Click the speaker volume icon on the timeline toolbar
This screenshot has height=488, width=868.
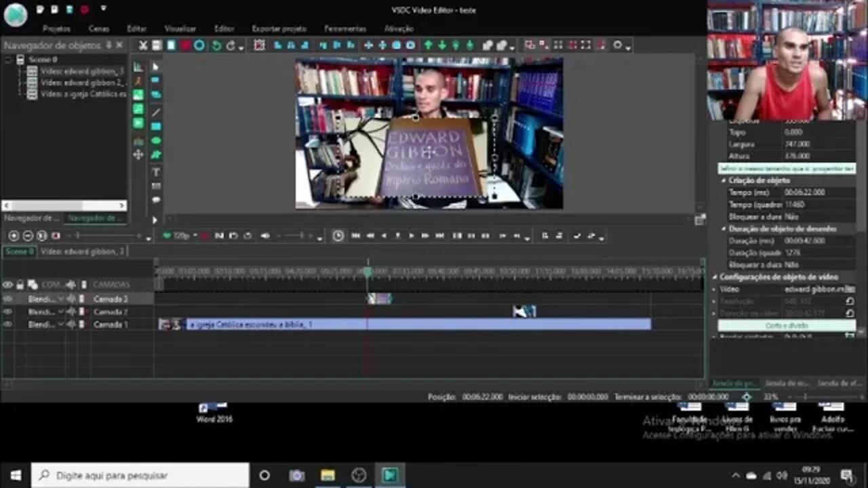(265, 236)
